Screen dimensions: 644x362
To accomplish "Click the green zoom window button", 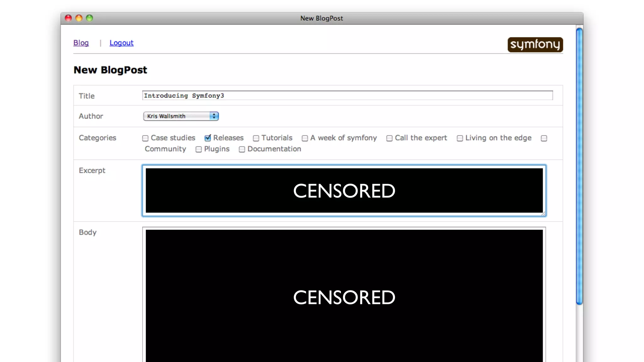I will click(90, 18).
